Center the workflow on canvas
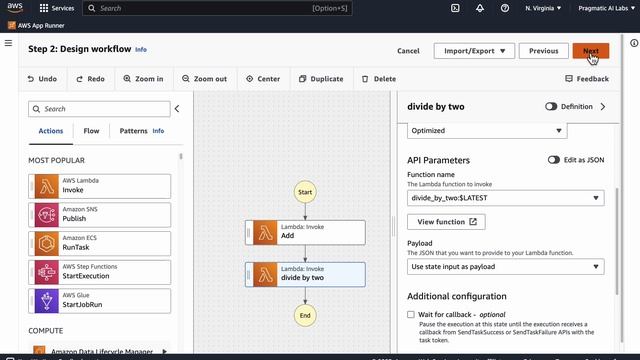640x360 pixels. click(263, 79)
